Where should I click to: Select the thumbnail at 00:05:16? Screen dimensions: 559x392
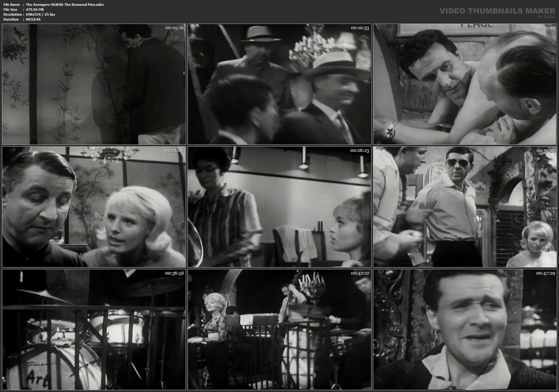click(x=94, y=84)
